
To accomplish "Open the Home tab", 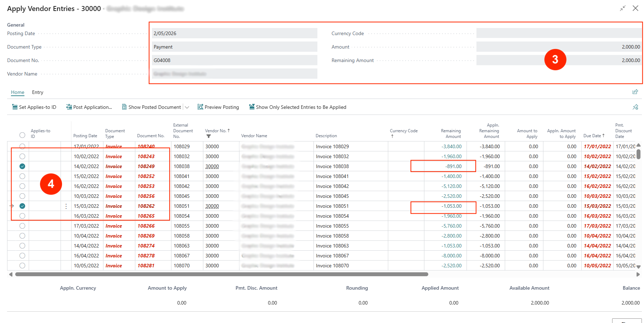I will click(18, 92).
